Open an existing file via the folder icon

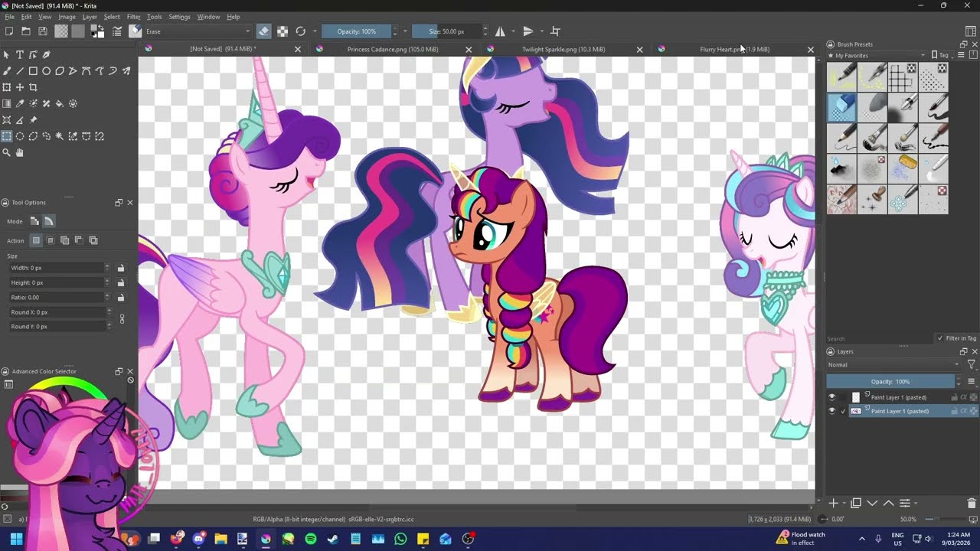[x=26, y=31]
